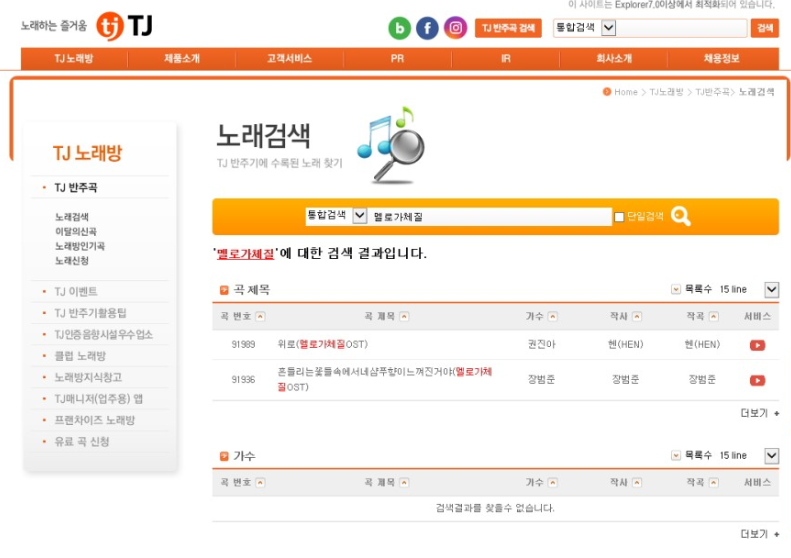Click the magnifier search icon in orange bar

(681, 216)
